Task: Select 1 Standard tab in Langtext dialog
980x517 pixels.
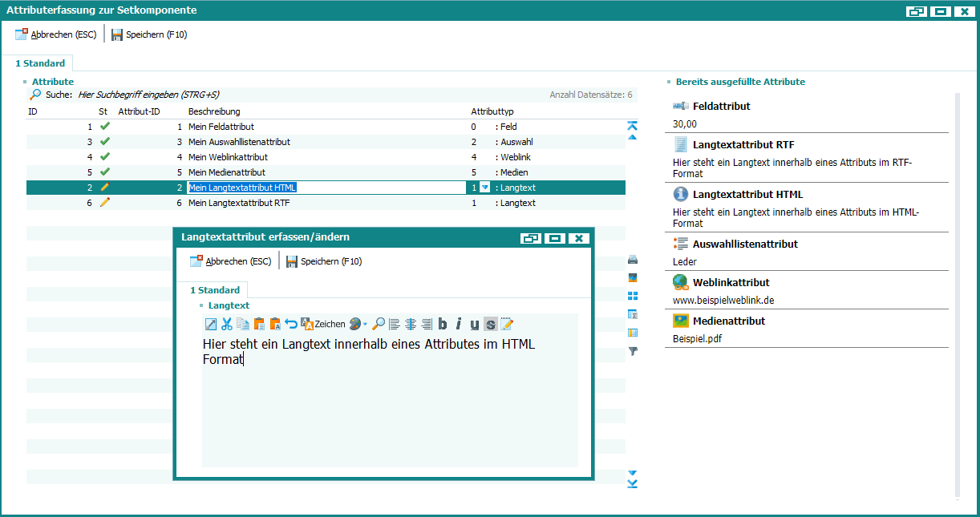Action: [x=215, y=290]
